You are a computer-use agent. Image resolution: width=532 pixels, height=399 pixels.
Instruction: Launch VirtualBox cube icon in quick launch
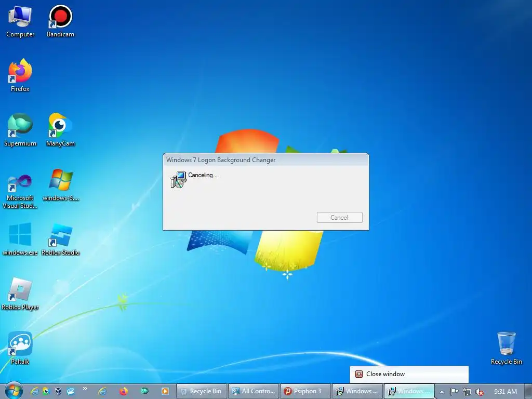click(58, 391)
